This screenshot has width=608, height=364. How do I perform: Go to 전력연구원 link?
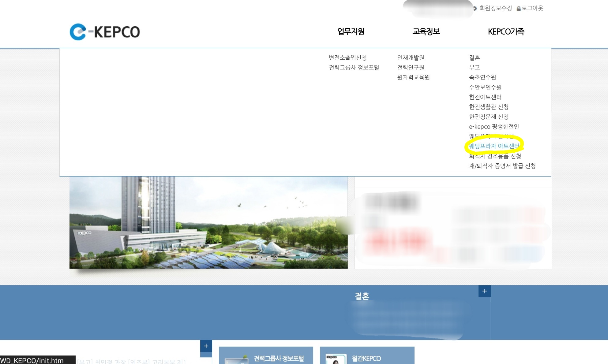[x=411, y=67]
